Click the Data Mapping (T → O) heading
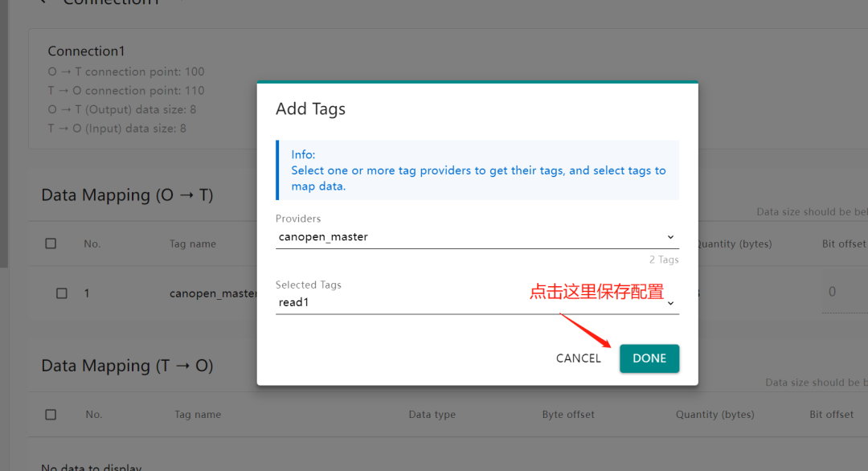This screenshot has height=471, width=868. (127, 366)
